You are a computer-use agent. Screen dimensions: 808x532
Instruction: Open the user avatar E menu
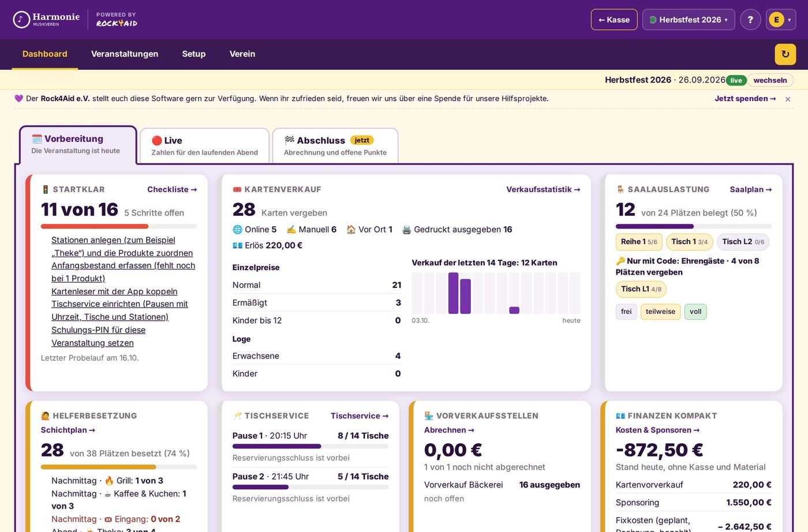coord(781,20)
